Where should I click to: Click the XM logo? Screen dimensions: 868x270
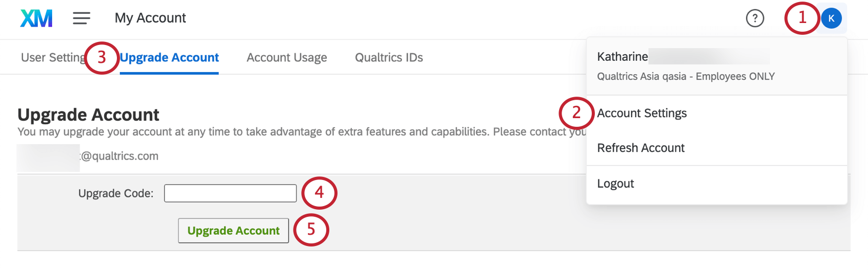point(36,18)
